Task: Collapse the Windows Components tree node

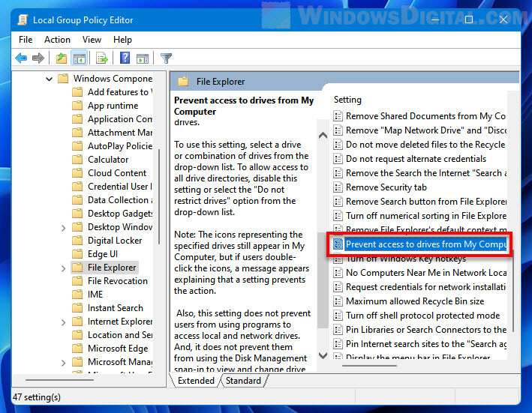Action: (x=50, y=79)
